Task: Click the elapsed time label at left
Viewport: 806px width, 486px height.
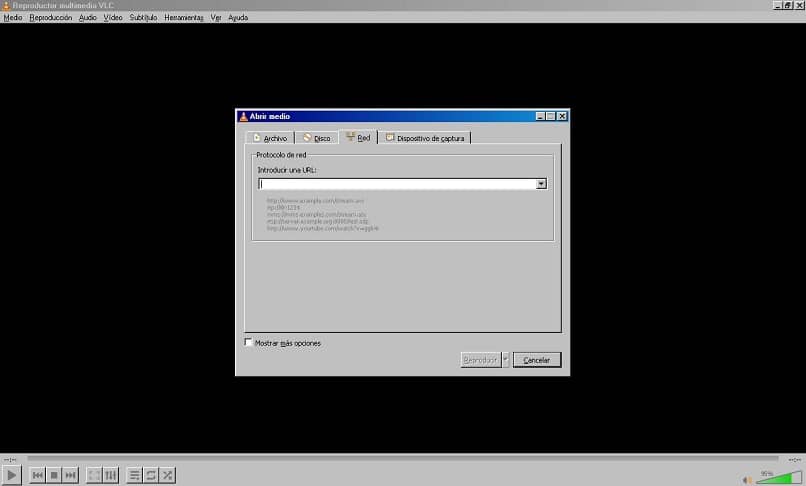Action: click(x=10, y=459)
